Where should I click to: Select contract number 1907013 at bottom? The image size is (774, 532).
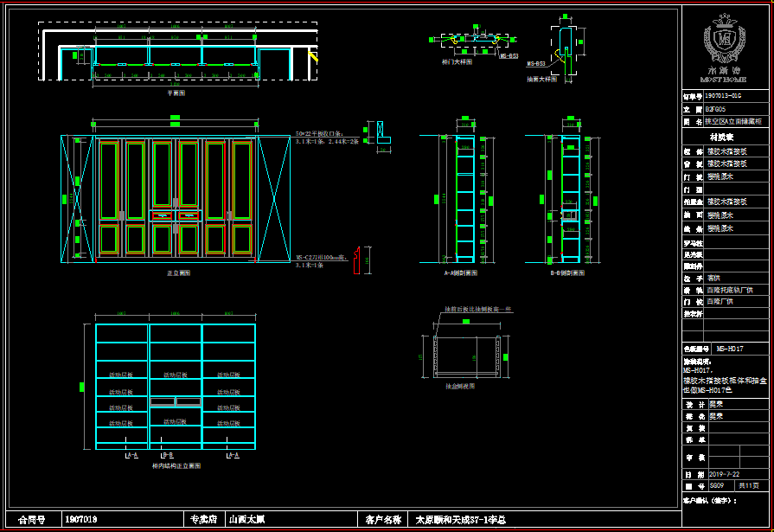tap(81, 520)
